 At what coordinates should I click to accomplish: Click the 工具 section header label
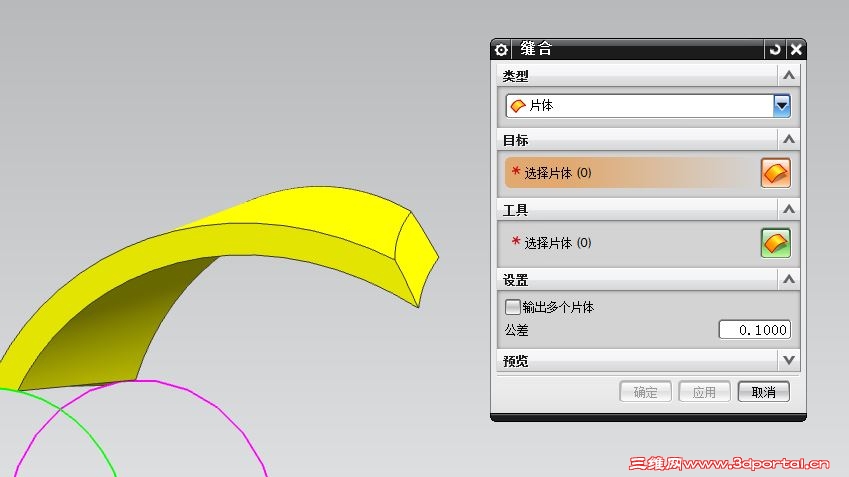coord(515,210)
